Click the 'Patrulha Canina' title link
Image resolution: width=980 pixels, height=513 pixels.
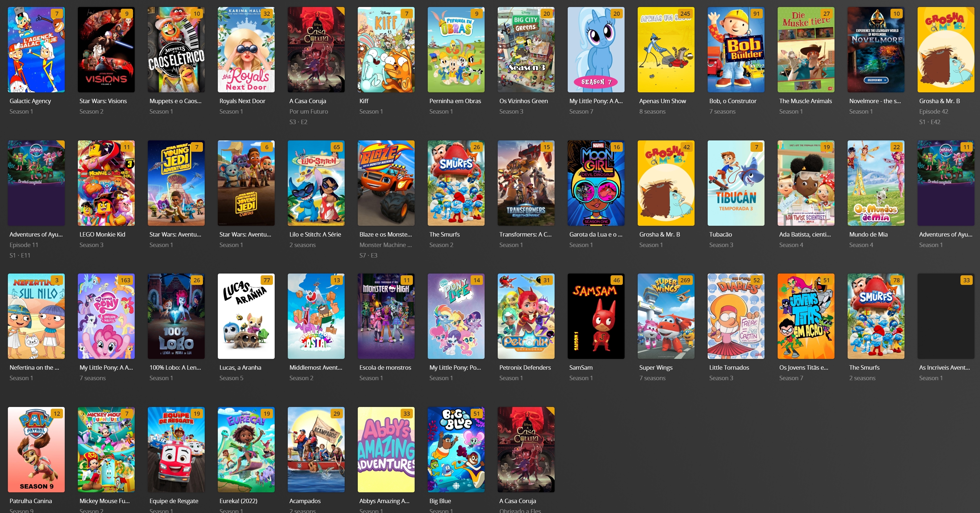(30, 501)
